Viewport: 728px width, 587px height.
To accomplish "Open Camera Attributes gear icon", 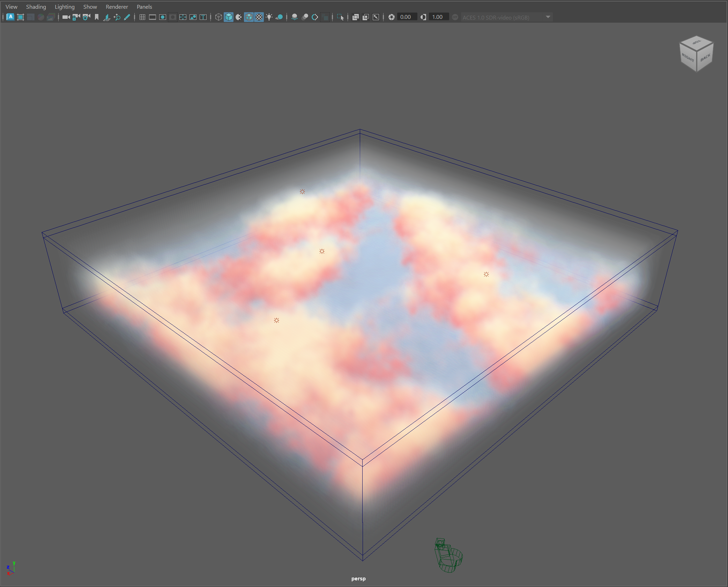I will [x=86, y=17].
